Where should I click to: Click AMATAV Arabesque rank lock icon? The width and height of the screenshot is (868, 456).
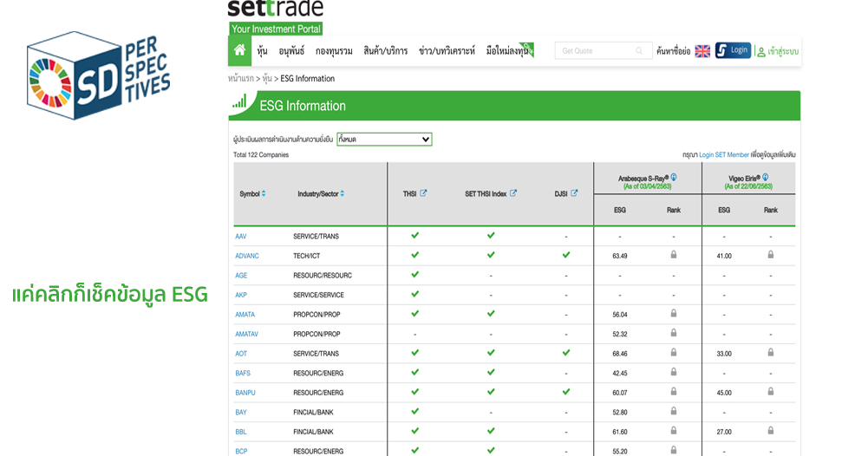click(674, 333)
